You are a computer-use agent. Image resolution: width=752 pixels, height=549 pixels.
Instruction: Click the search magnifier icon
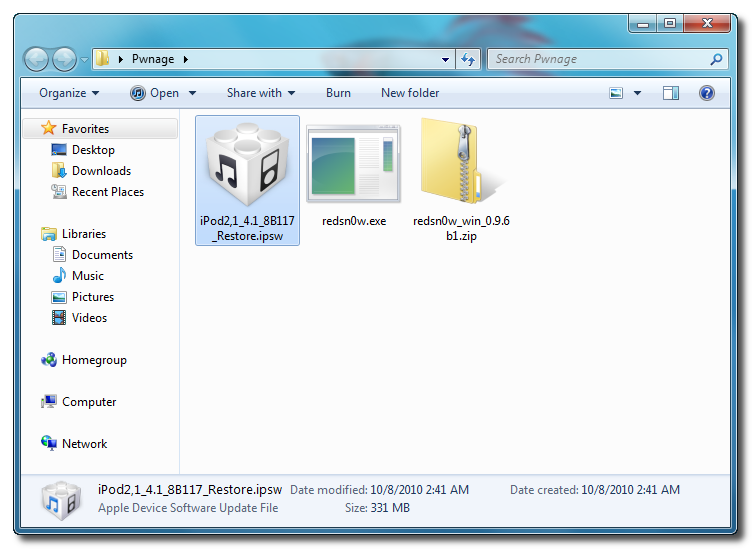716,59
